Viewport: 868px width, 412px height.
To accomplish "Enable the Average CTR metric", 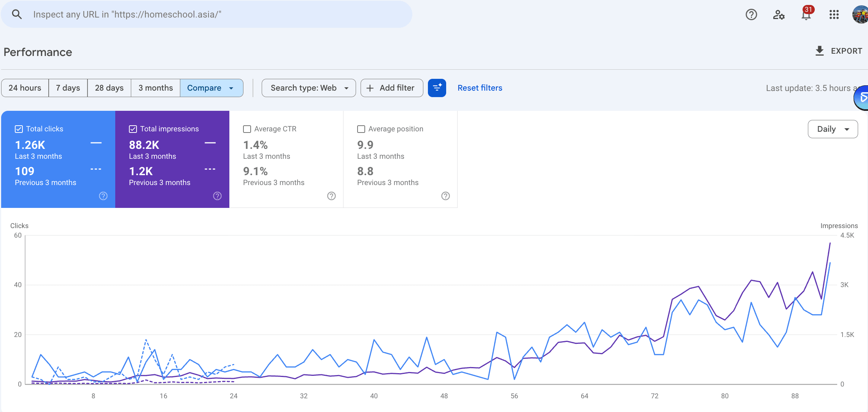I will click(247, 129).
